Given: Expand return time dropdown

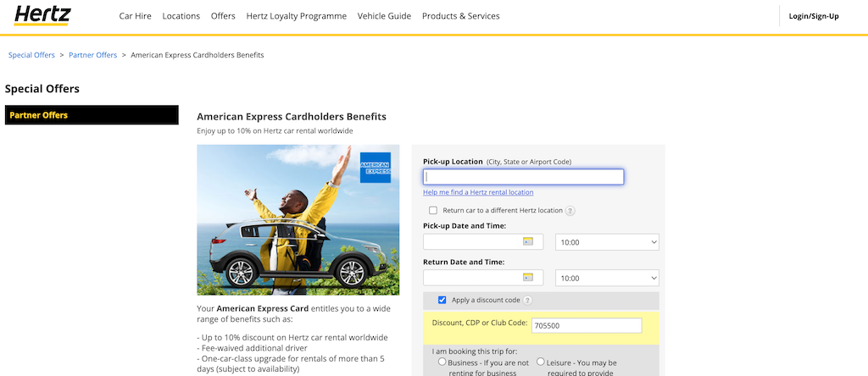Looking at the screenshot, I should (x=607, y=278).
